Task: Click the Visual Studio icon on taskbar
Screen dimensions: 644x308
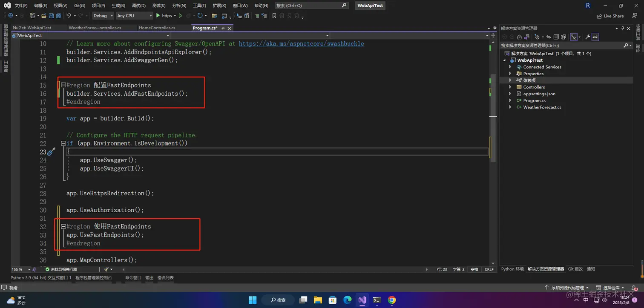Action: tap(362, 300)
